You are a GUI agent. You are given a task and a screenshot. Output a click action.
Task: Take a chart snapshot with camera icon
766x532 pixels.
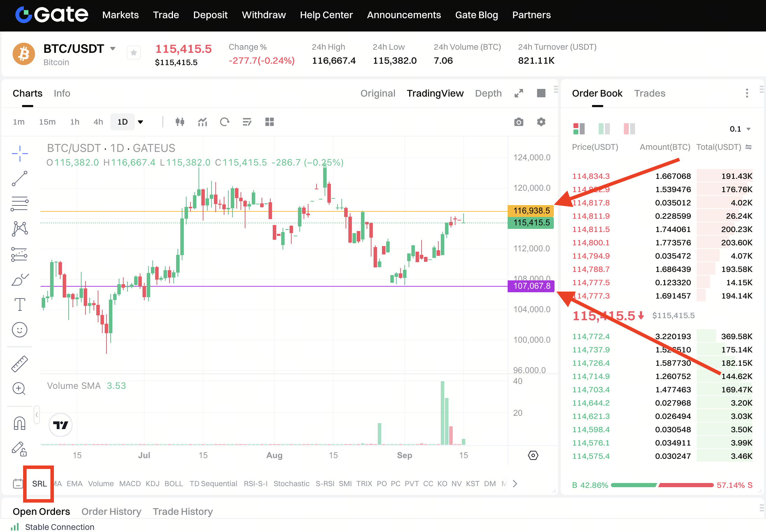(x=518, y=122)
